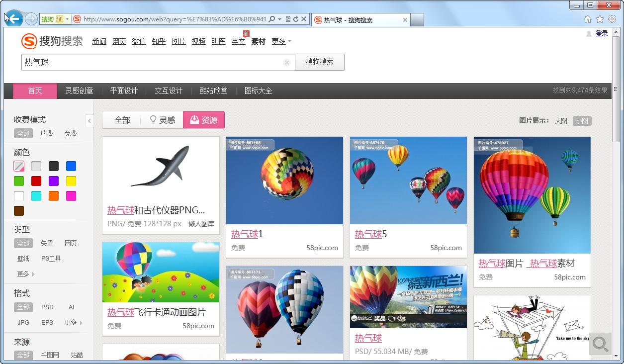The image size is (624, 364).
Task: Switch to the 平面设计 tab
Action: pyautogui.click(x=124, y=91)
